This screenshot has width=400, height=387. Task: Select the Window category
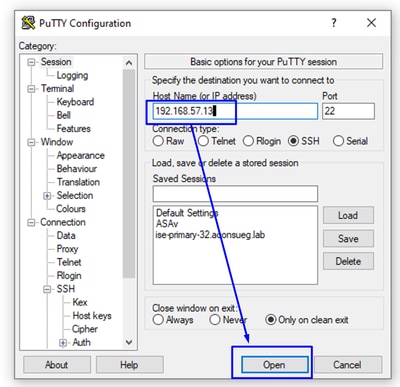pos(57,142)
